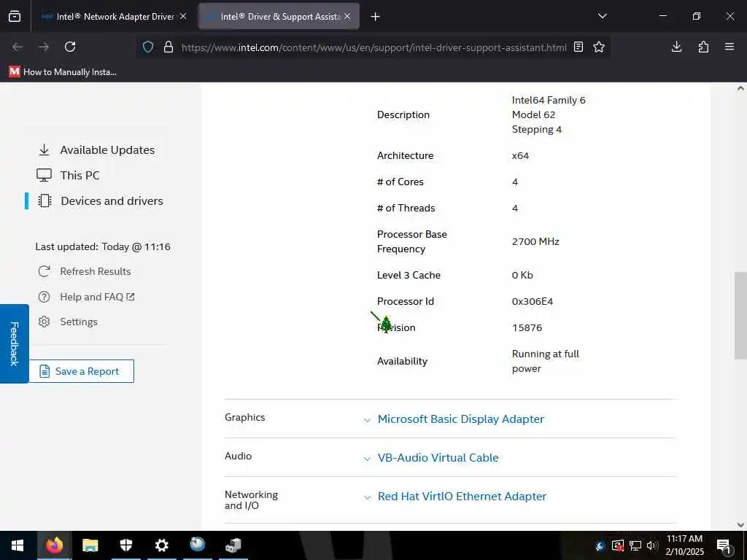Reload the page with browser refresh icon
Viewport: 747px width, 560px height.
70,47
